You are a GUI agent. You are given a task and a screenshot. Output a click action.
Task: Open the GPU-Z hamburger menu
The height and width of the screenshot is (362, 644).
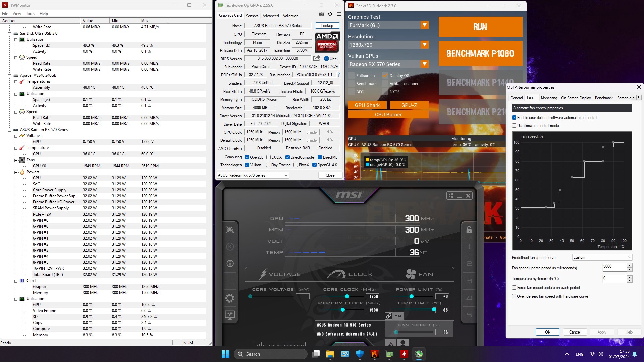(339, 14)
